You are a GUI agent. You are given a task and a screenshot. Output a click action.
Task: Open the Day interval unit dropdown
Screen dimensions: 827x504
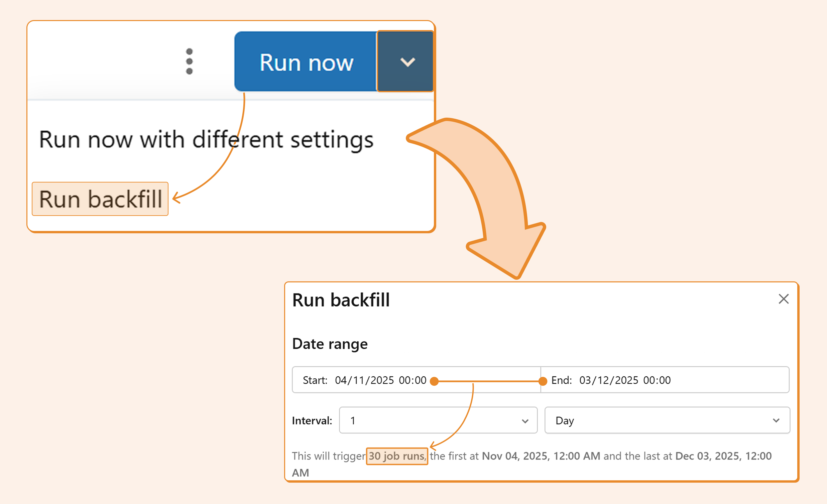pyautogui.click(x=667, y=420)
